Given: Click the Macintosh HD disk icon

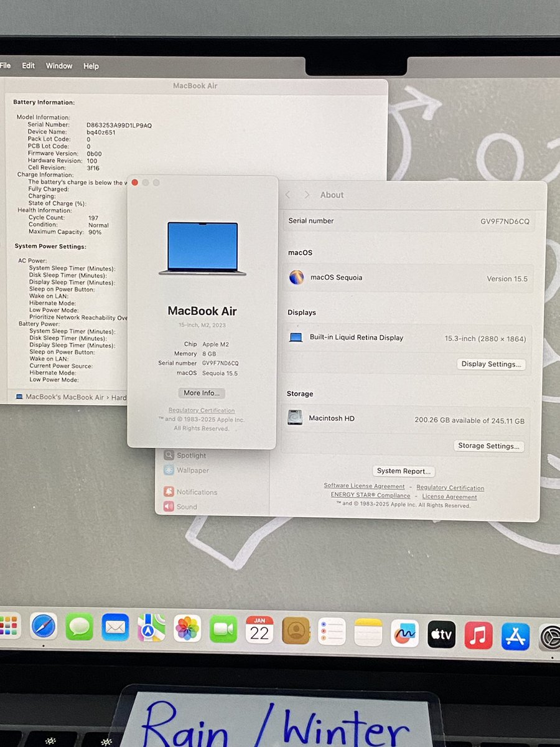Looking at the screenshot, I should pos(295,417).
